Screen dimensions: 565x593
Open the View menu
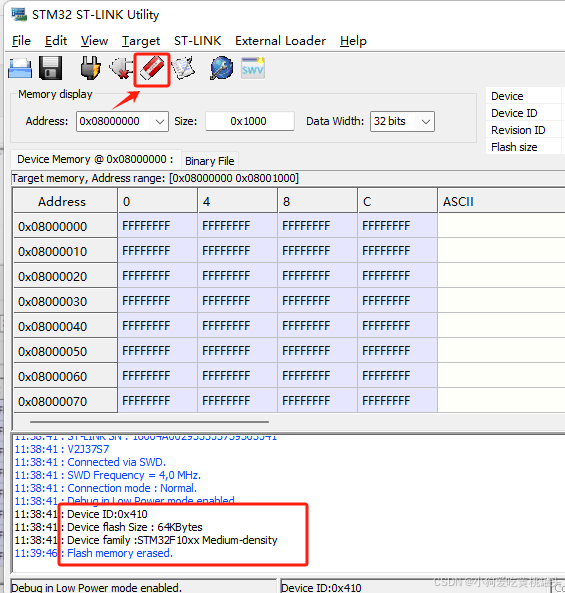(94, 41)
